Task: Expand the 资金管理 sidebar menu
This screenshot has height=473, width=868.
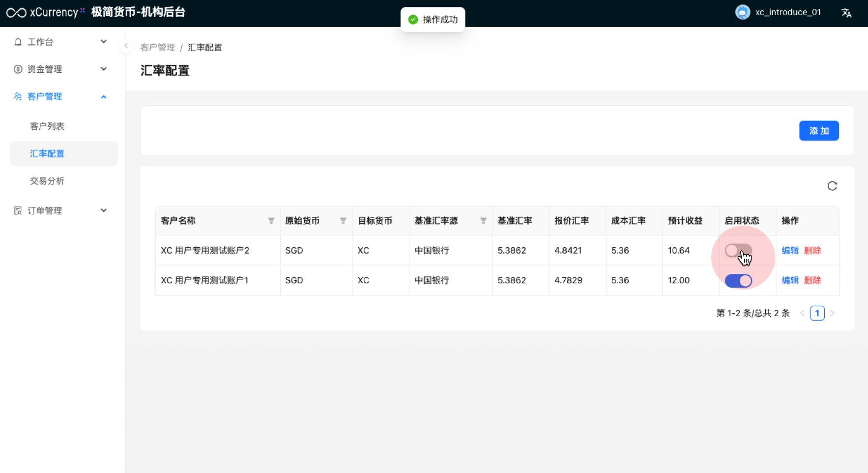Action: pyautogui.click(x=60, y=69)
